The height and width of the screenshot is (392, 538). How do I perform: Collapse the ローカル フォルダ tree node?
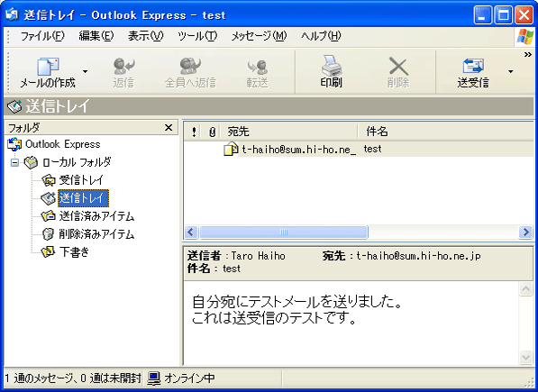pos(14,162)
